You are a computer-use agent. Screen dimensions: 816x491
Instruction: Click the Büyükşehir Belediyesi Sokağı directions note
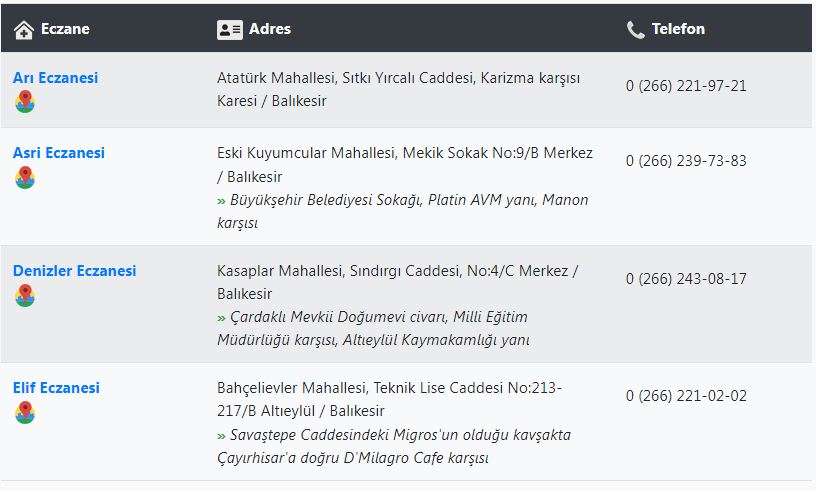click(403, 211)
